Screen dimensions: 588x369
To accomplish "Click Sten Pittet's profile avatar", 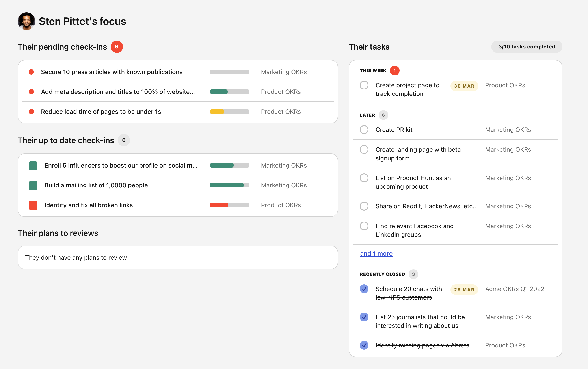I will tap(26, 21).
